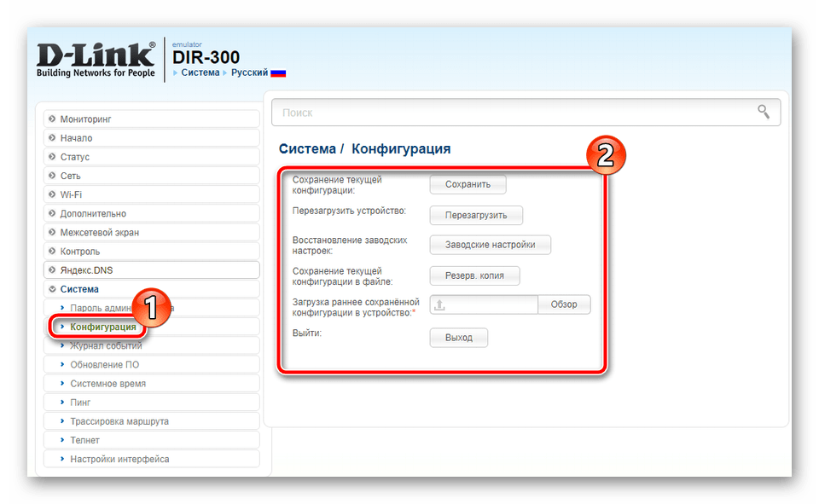Expand the Начало section
Image resolution: width=819 pixels, height=504 pixels.
tap(152, 138)
